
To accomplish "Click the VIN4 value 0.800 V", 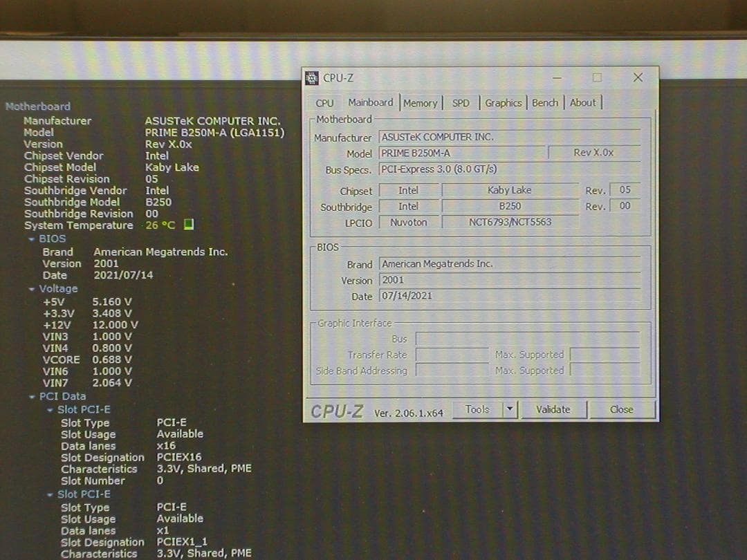I will coord(112,348).
